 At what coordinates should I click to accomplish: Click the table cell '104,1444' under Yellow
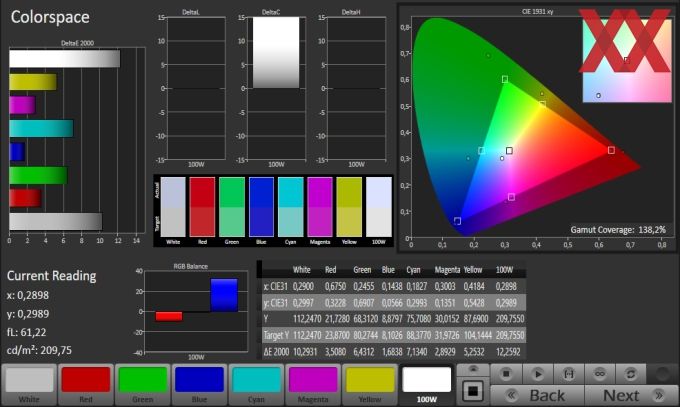tap(478, 335)
